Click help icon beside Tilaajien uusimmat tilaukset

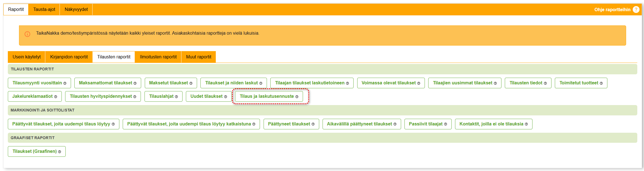[x=495, y=83]
